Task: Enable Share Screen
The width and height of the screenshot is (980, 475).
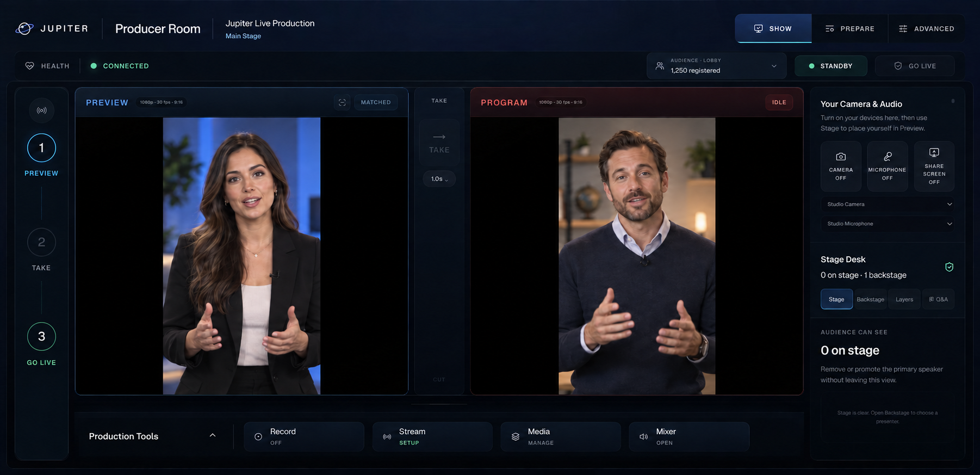Action: [x=934, y=166]
